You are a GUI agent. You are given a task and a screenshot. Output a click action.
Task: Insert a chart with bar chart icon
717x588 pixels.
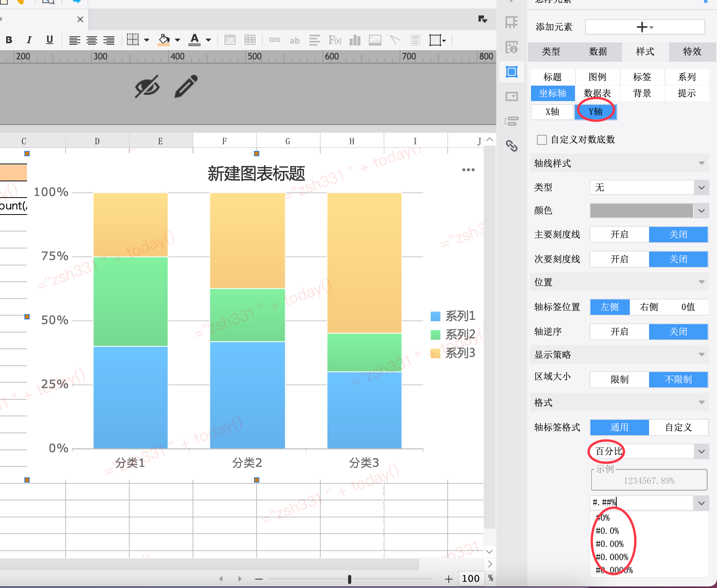(355, 40)
